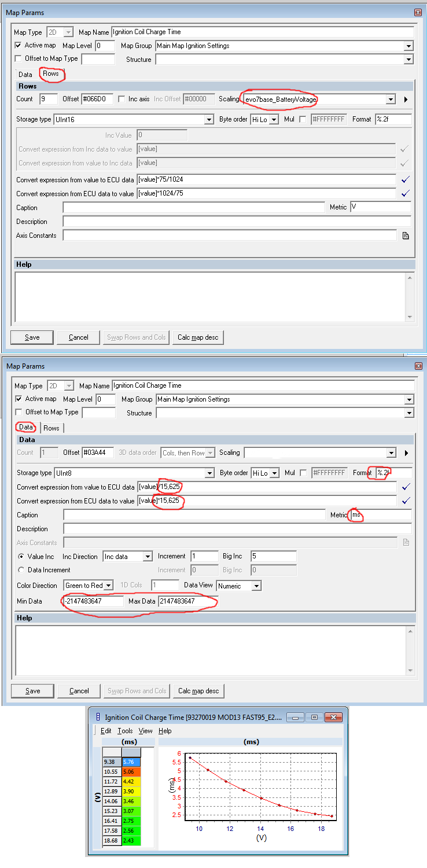Click checkmark beside the [value]*75/1024 expression

pos(405,179)
